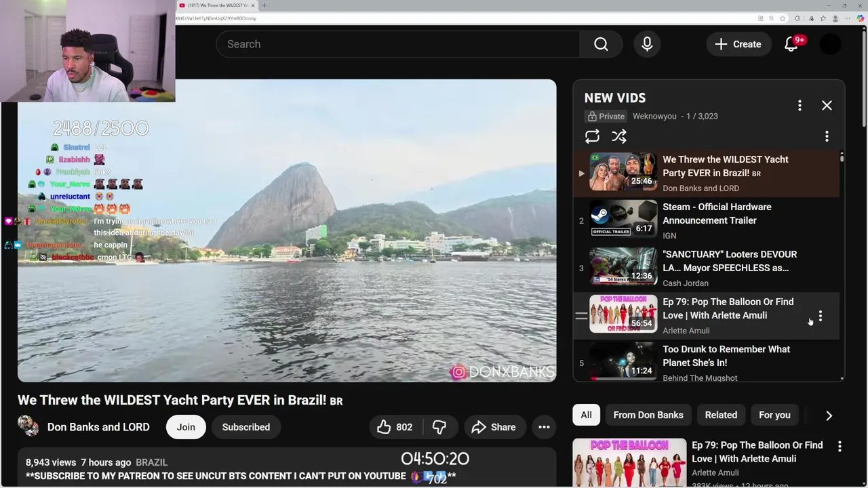Bookmark this page with star icon

point(783,18)
